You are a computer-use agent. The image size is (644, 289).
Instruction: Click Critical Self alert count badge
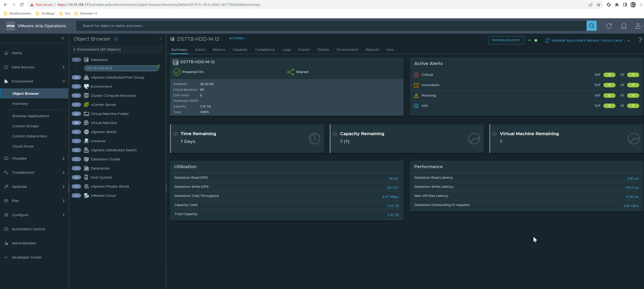tap(609, 75)
